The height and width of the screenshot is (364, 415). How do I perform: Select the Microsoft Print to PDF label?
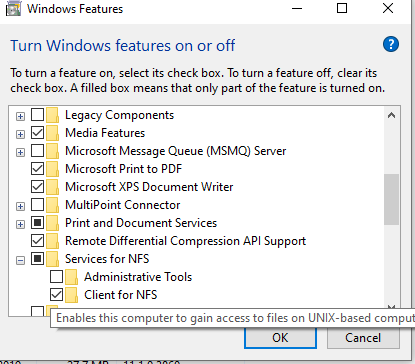tap(124, 169)
